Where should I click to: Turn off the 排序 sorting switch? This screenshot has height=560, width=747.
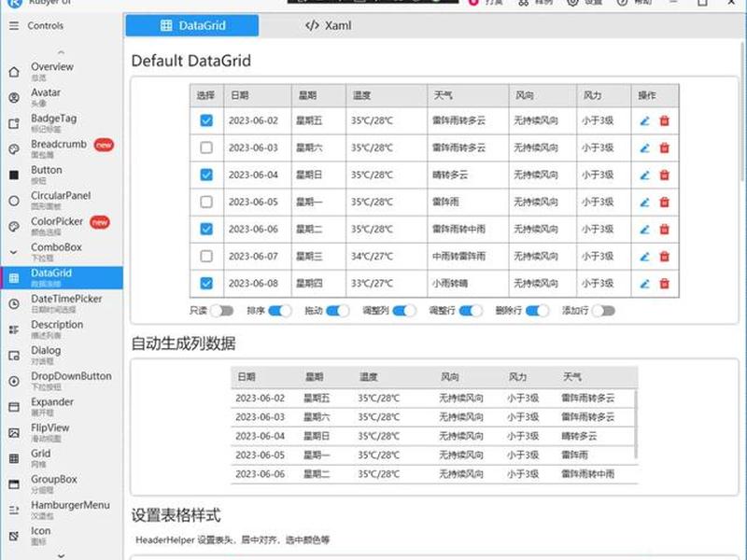[x=280, y=311]
